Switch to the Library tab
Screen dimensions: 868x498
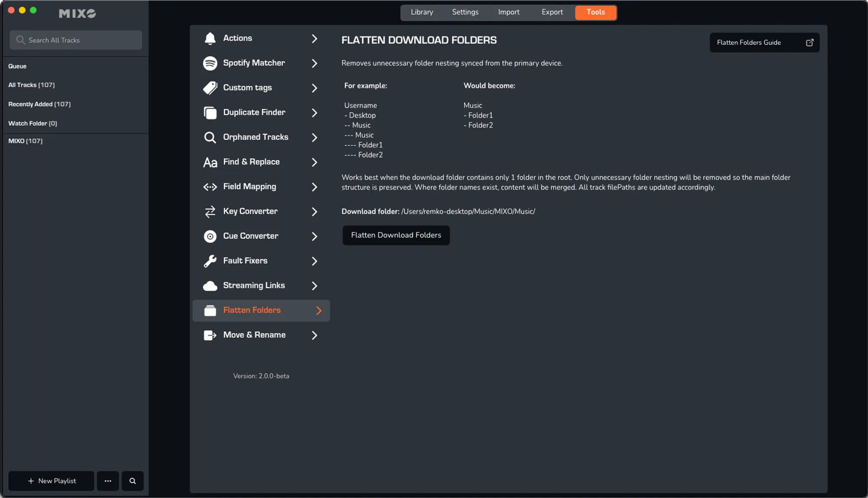tap(421, 12)
